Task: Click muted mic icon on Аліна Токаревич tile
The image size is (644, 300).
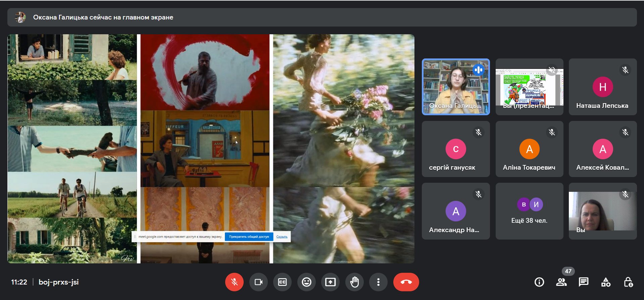Action: coord(552,132)
